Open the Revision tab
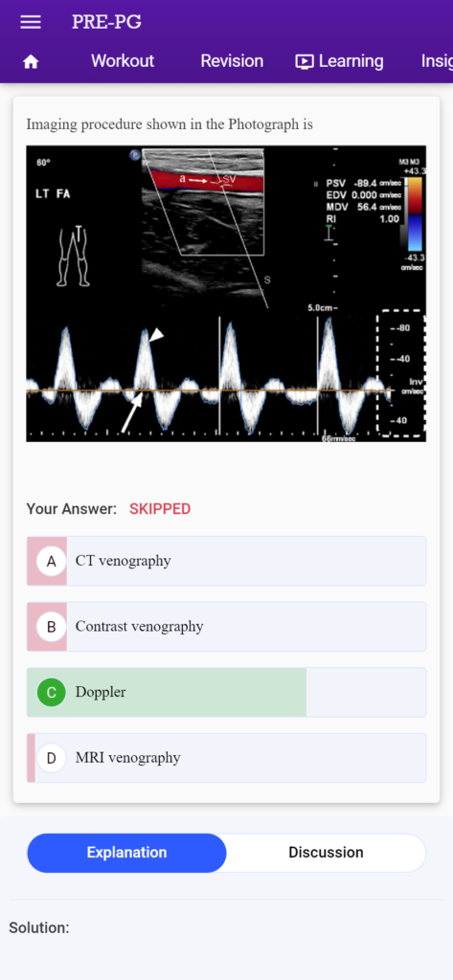Viewport: 453px width, 980px height. [x=232, y=61]
